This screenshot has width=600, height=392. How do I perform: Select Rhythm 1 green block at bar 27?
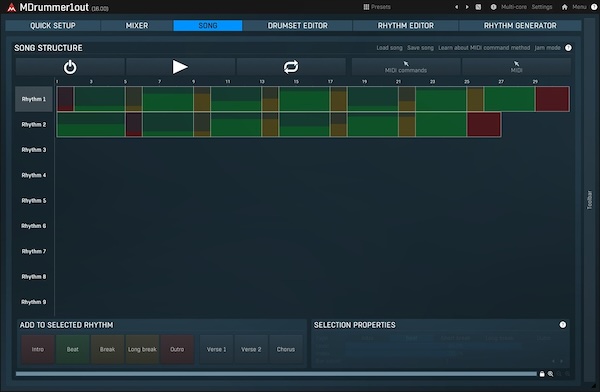(x=509, y=99)
